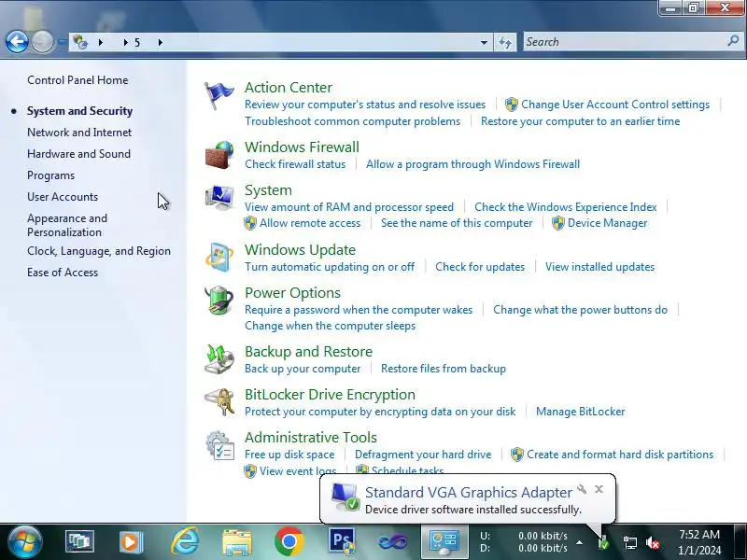The width and height of the screenshot is (747, 560).
Task: Click Check the Windows Experience Index
Action: [566, 207]
